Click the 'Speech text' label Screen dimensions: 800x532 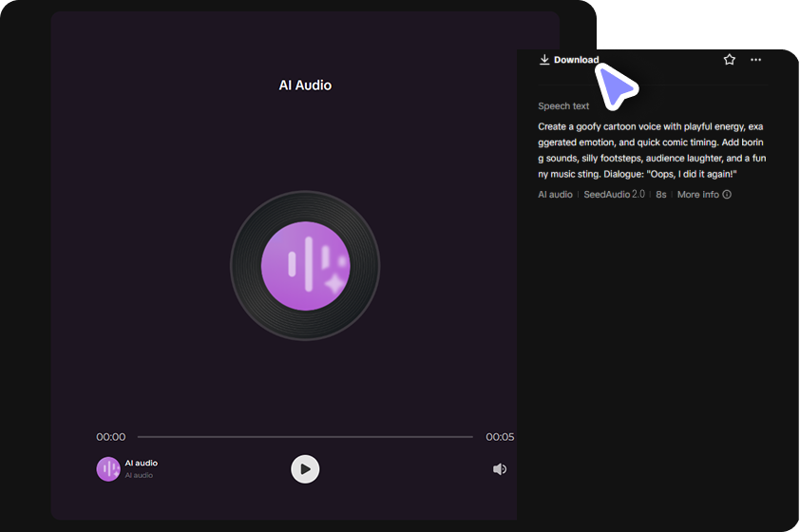click(x=563, y=106)
